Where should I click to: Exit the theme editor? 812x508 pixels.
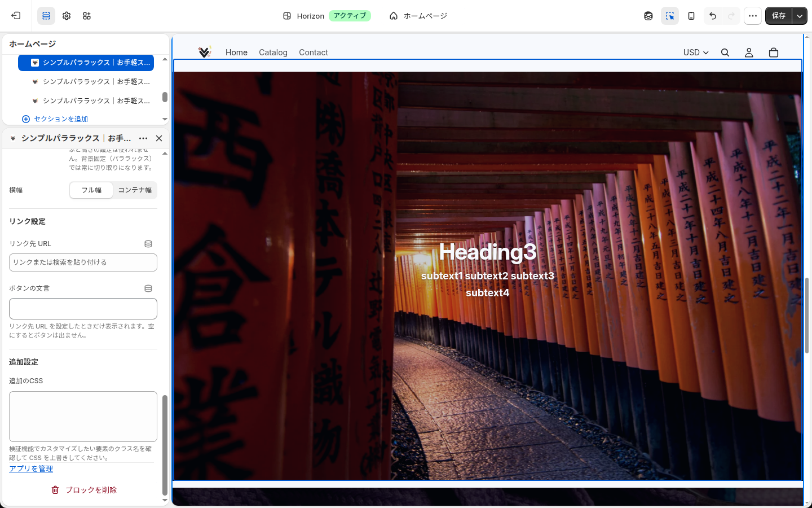click(x=16, y=16)
